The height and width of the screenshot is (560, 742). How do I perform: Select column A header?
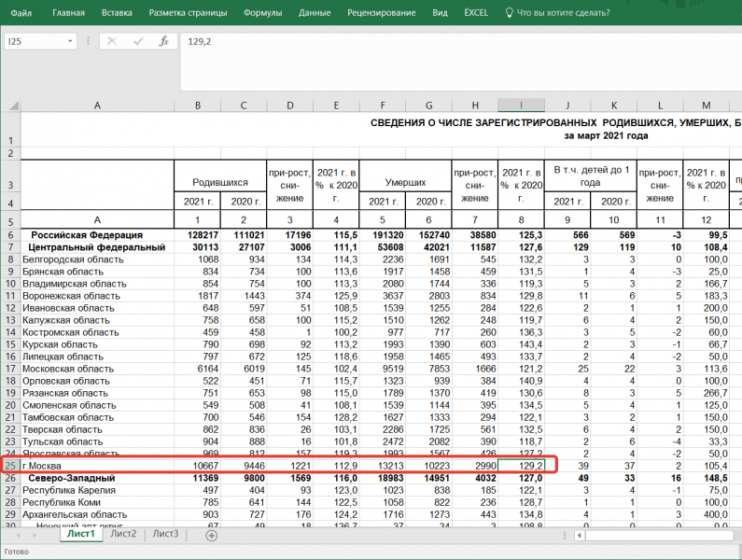97,105
